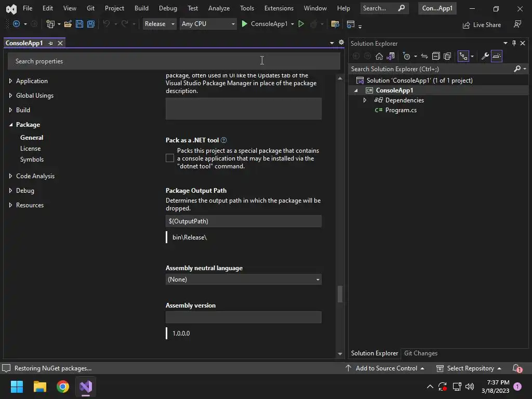Expand the Dependencies node in Solution Explorer
This screenshot has width=532, height=399.
tap(365, 100)
